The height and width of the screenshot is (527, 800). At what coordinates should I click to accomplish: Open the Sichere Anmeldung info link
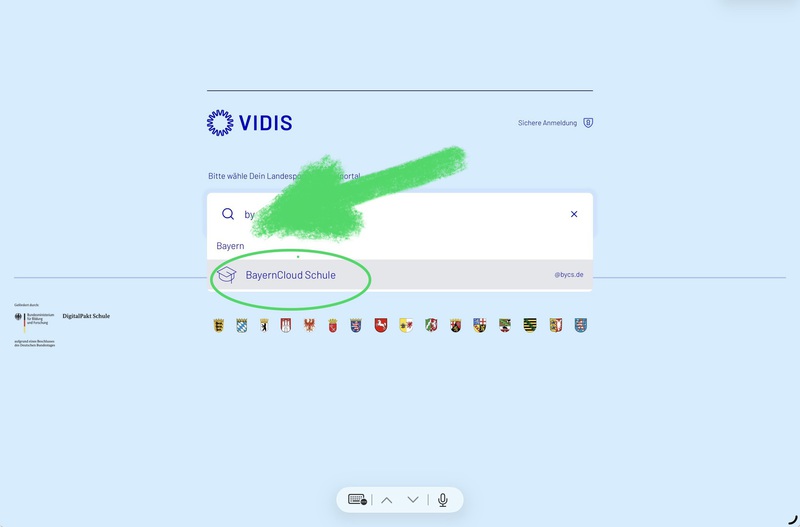[x=547, y=123]
